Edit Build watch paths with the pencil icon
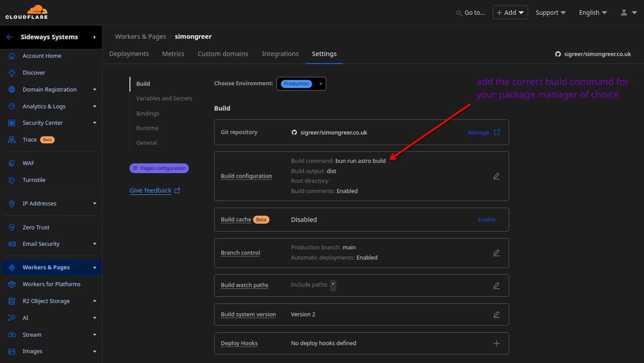644x363 pixels. tap(496, 285)
